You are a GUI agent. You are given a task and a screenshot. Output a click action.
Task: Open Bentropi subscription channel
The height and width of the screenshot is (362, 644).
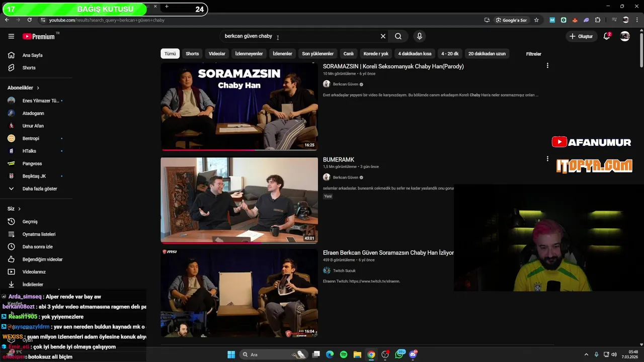[x=31, y=138]
